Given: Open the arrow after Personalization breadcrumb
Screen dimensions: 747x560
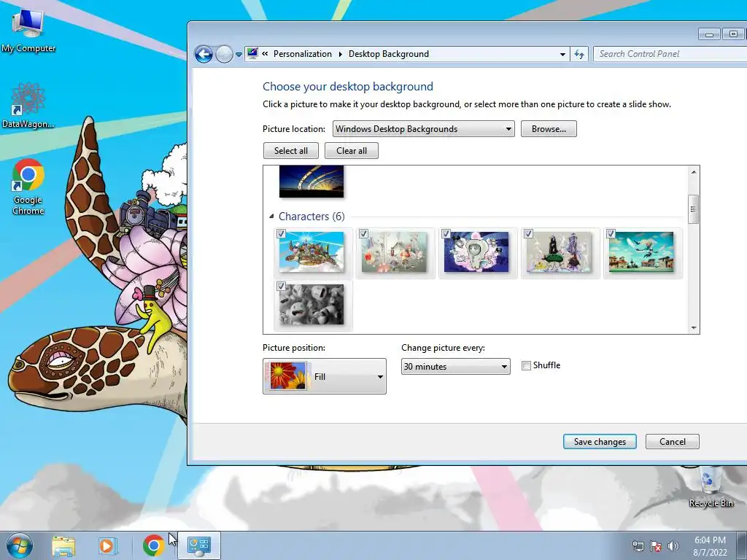Looking at the screenshot, I should tap(340, 54).
